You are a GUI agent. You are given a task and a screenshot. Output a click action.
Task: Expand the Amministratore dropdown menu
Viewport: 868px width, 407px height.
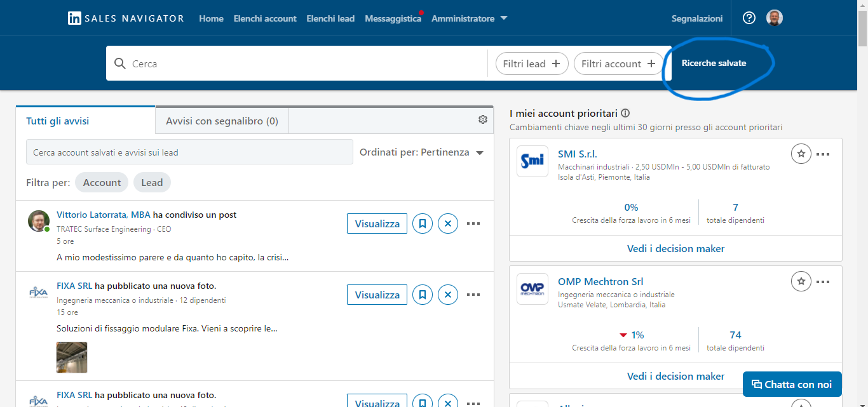469,18
